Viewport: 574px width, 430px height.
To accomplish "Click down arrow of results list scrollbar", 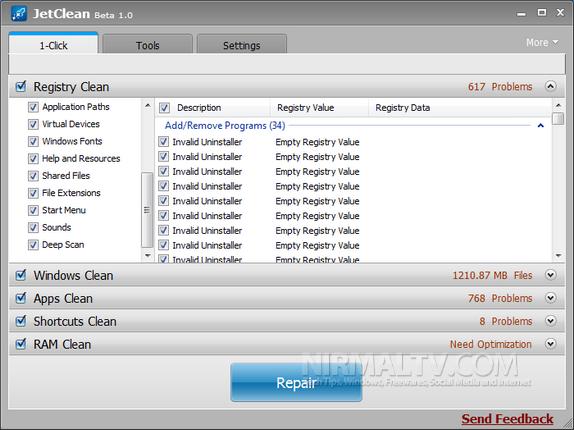I will click(558, 255).
